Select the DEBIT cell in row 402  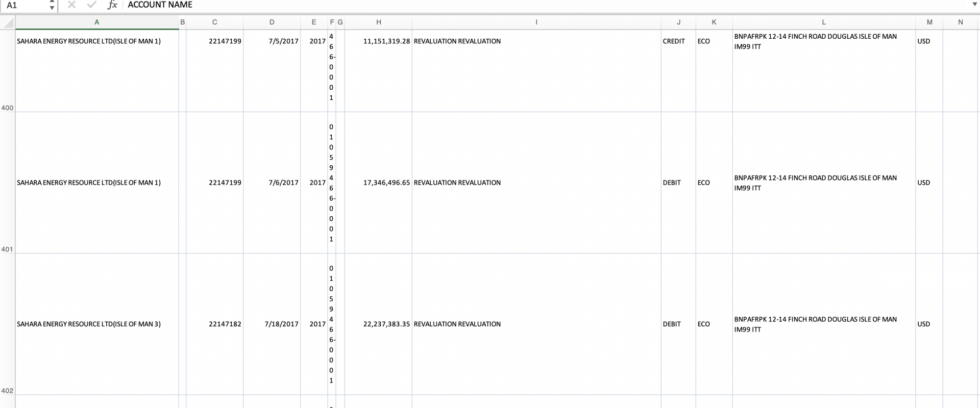point(678,324)
